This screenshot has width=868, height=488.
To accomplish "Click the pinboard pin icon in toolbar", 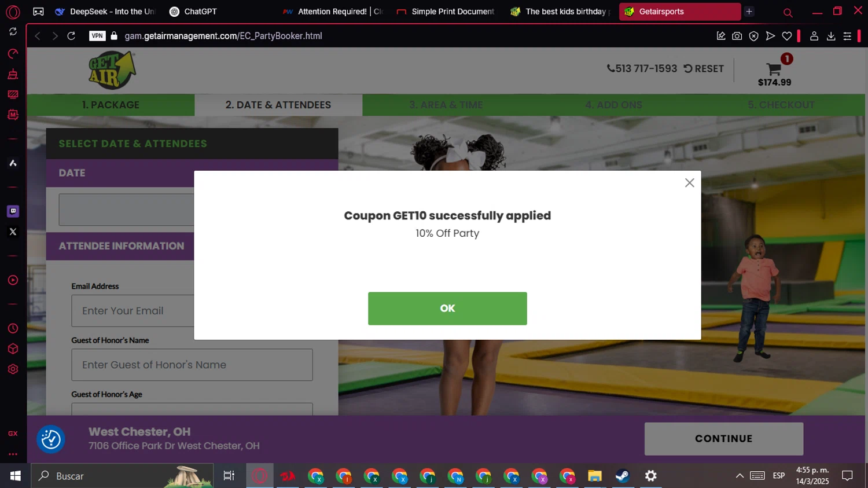I will (x=721, y=36).
